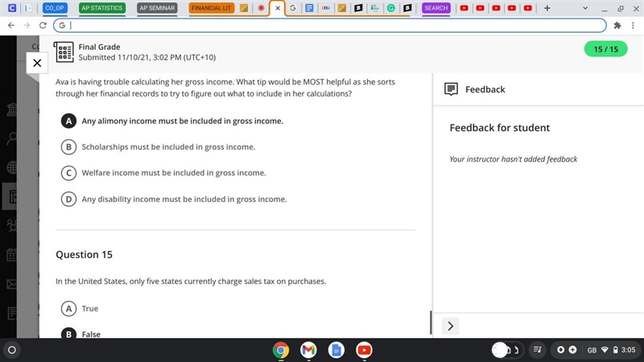Click the 15 / 15 score badge

(605, 49)
